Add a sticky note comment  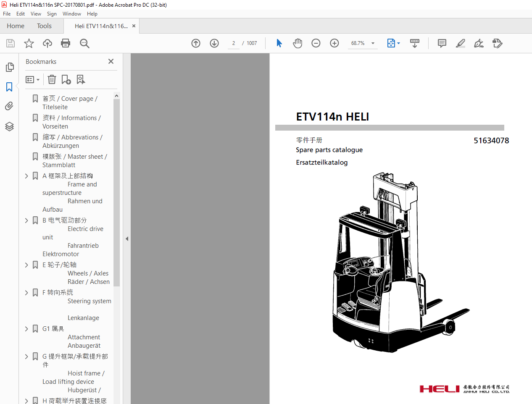442,43
